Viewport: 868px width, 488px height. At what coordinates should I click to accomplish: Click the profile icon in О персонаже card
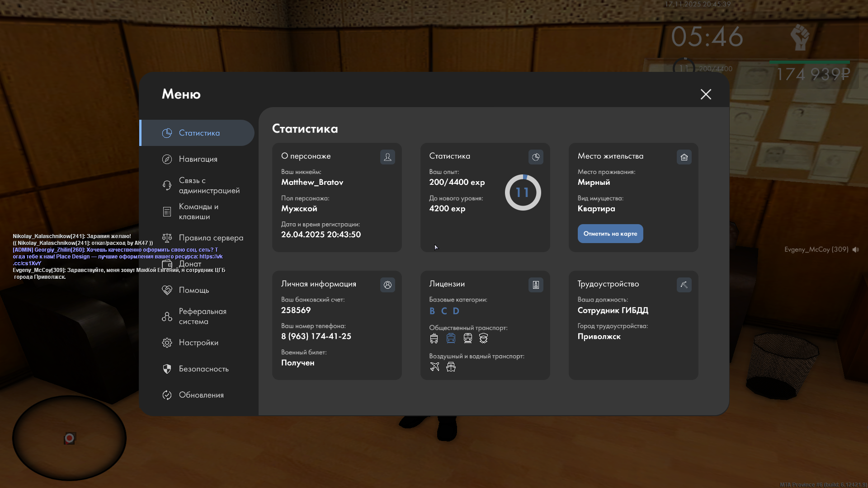tap(387, 157)
